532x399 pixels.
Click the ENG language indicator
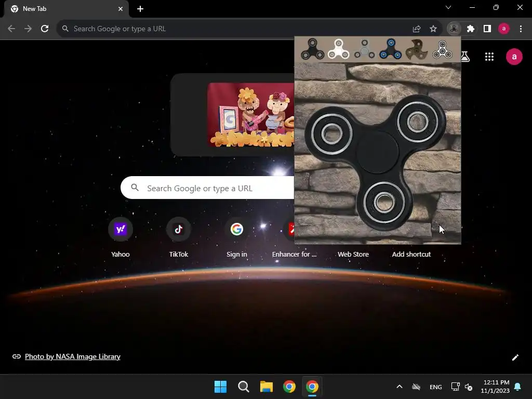(436, 387)
